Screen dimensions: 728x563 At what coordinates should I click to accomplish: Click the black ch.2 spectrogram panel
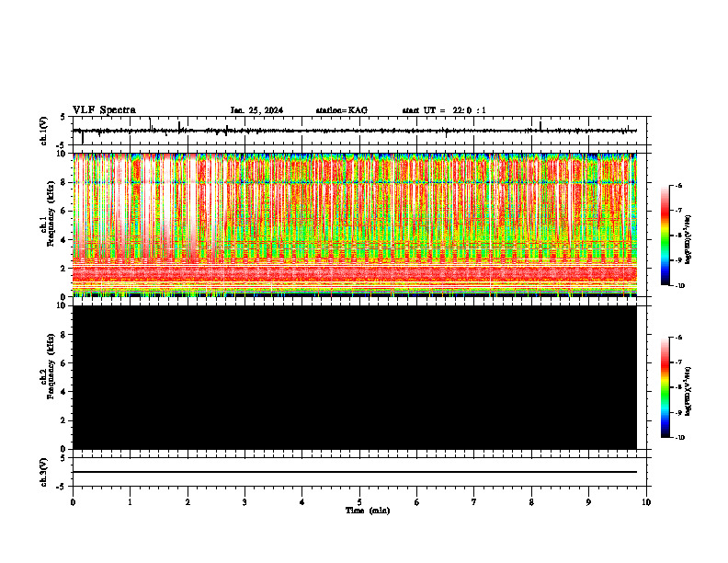[355, 377]
